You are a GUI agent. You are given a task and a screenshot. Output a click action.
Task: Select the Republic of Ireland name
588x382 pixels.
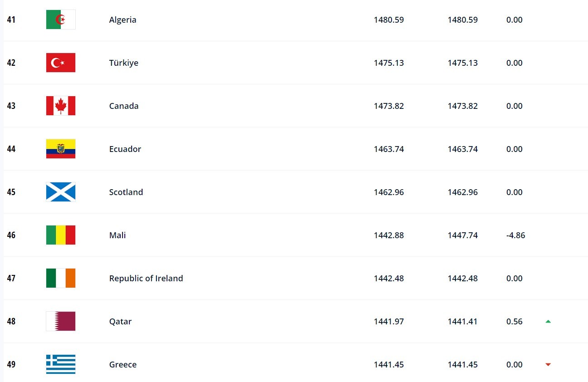(146, 279)
